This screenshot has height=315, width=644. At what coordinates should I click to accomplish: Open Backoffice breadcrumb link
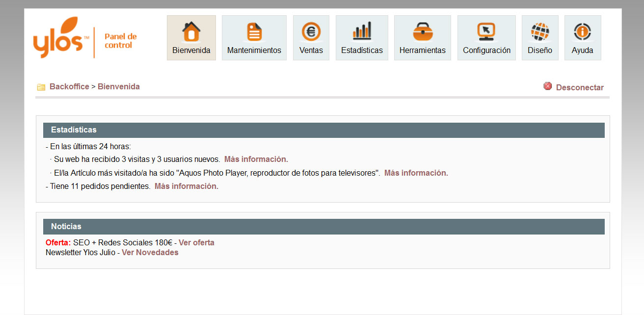pyautogui.click(x=69, y=87)
